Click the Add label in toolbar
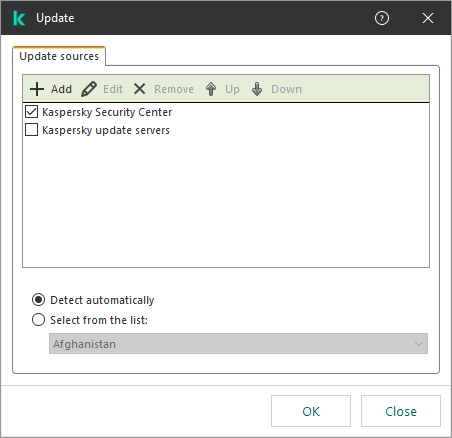 [x=61, y=89]
